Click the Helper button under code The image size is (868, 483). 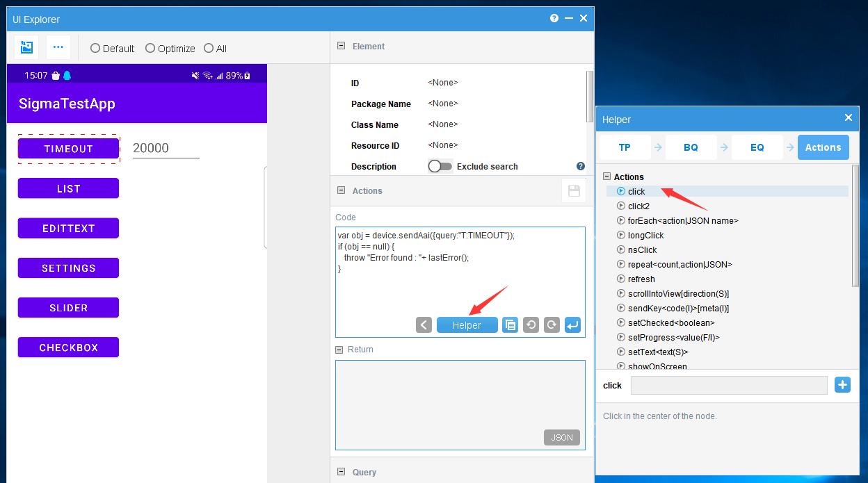tap(467, 325)
